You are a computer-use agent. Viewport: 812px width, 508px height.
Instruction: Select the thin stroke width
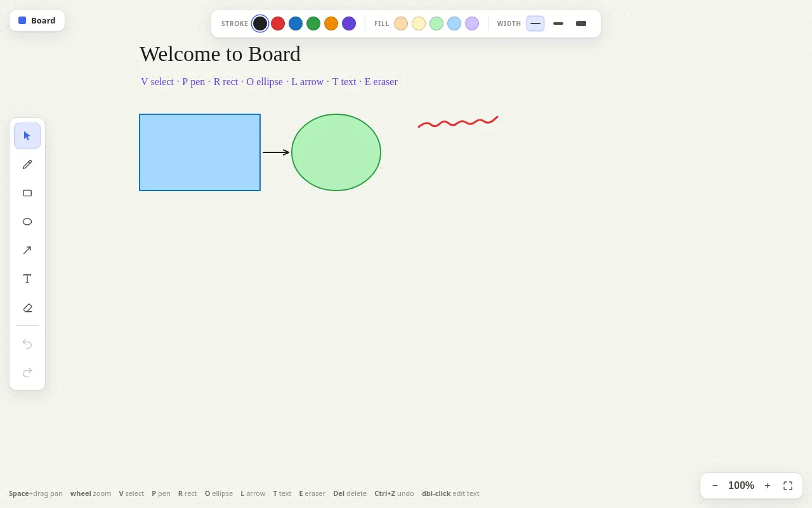tap(535, 23)
